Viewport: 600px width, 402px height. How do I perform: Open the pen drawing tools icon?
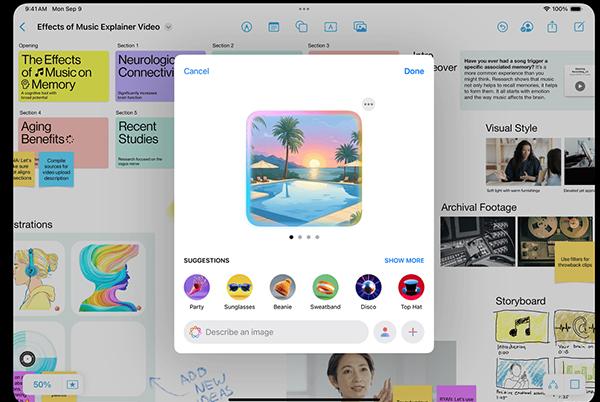[247, 27]
